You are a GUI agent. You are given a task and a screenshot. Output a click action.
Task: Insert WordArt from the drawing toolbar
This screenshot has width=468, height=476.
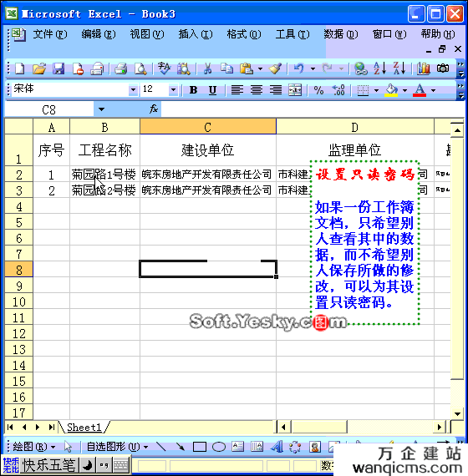pos(277,447)
